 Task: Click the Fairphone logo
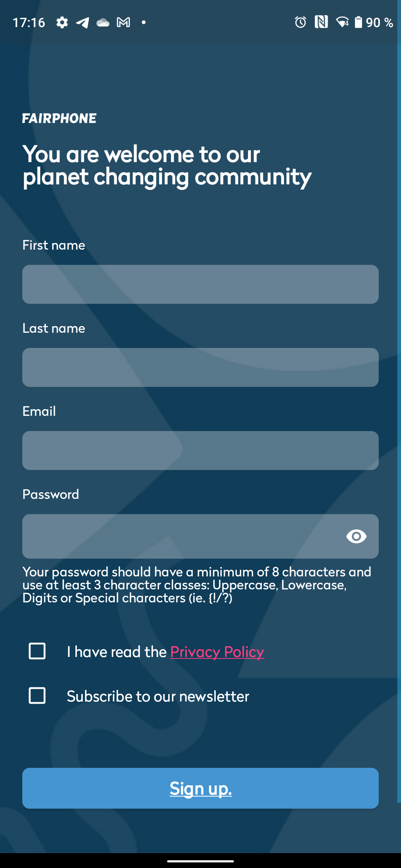pyautogui.click(x=59, y=118)
